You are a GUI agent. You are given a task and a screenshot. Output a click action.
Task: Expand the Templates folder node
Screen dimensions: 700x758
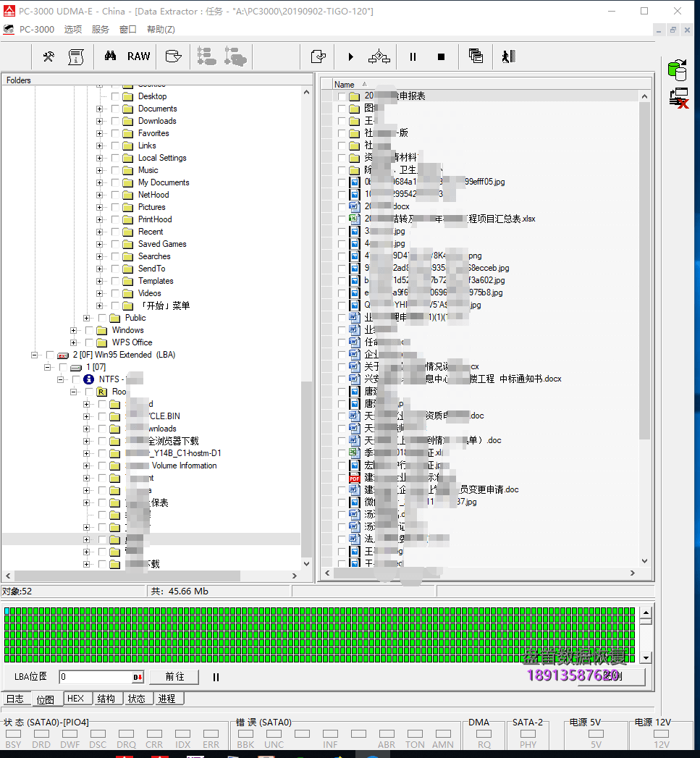tap(100, 281)
